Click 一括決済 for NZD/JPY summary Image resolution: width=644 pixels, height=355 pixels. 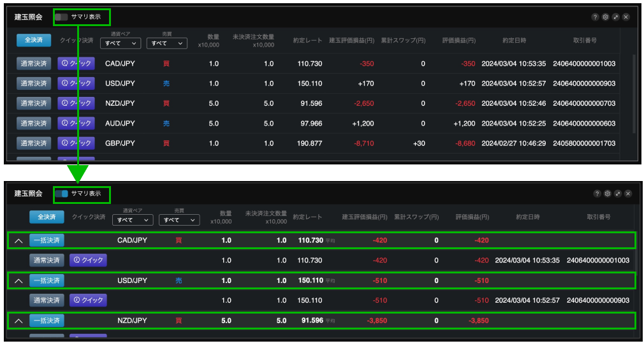pos(47,321)
